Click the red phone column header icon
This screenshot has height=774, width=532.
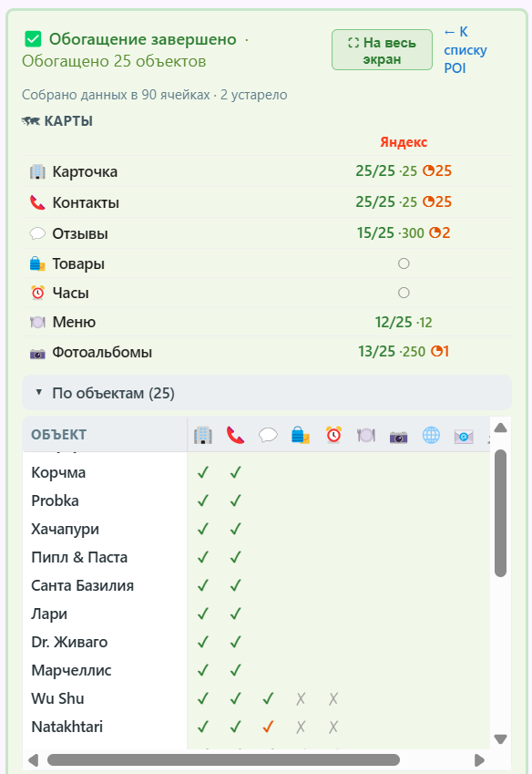(x=235, y=436)
